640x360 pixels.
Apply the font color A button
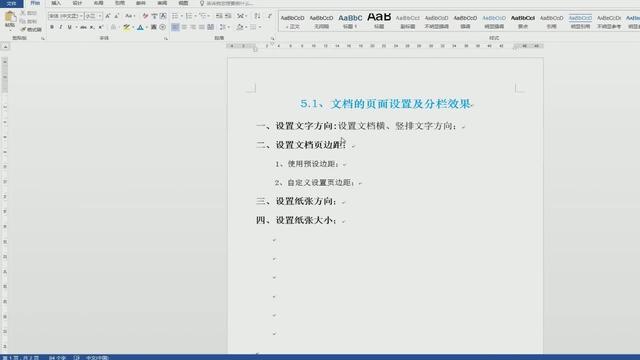click(x=140, y=27)
